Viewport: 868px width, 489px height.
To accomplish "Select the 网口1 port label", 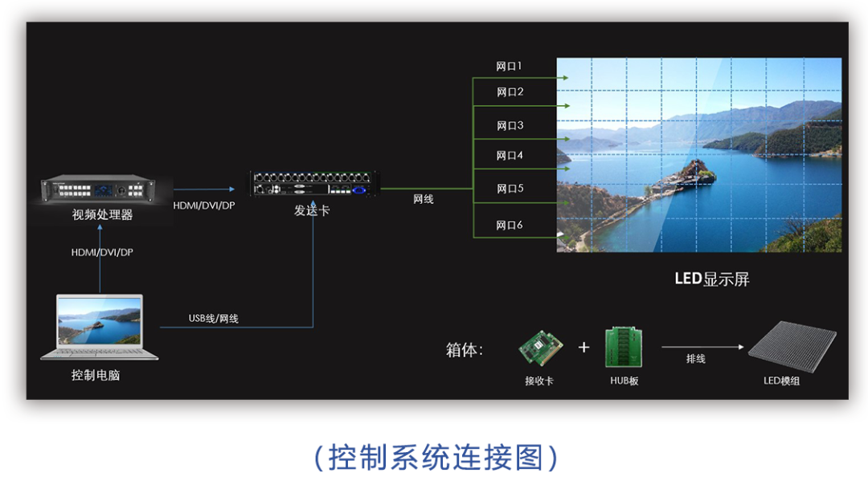I will (x=510, y=66).
